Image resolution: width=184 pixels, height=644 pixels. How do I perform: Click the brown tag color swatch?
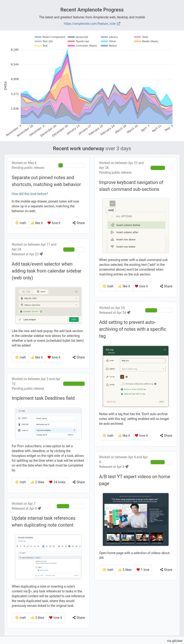pos(122,377)
